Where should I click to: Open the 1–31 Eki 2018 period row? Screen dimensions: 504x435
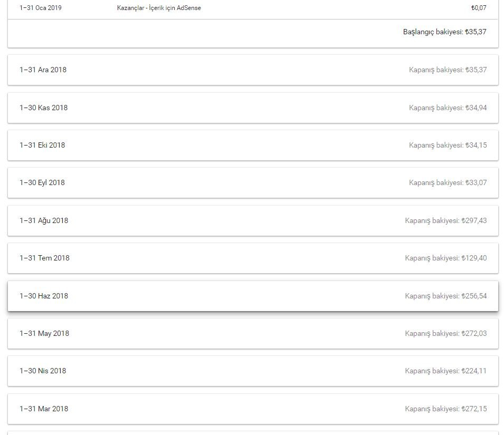tap(253, 145)
